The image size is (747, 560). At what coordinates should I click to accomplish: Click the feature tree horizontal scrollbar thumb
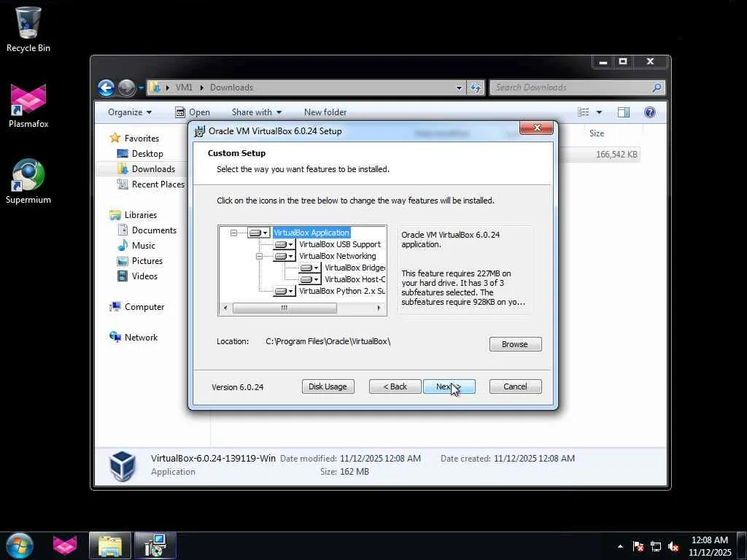point(285,308)
